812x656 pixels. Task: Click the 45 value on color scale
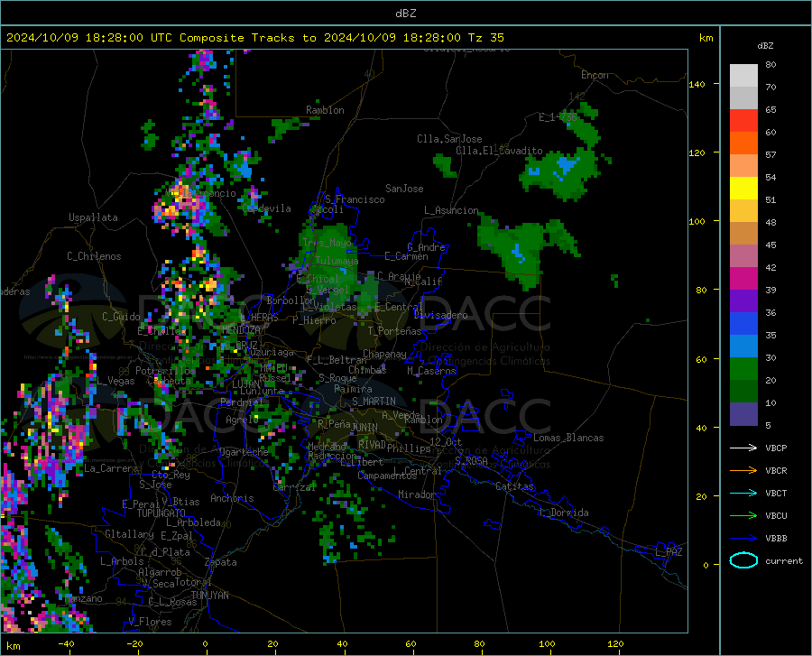(770, 245)
